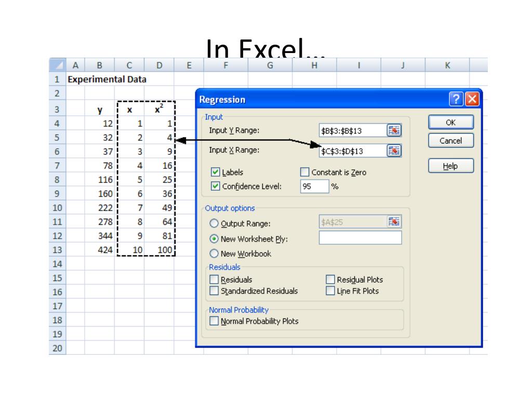The width and height of the screenshot is (532, 399).
Task: Enable the Residuals checkbox
Action: pyautogui.click(x=214, y=280)
